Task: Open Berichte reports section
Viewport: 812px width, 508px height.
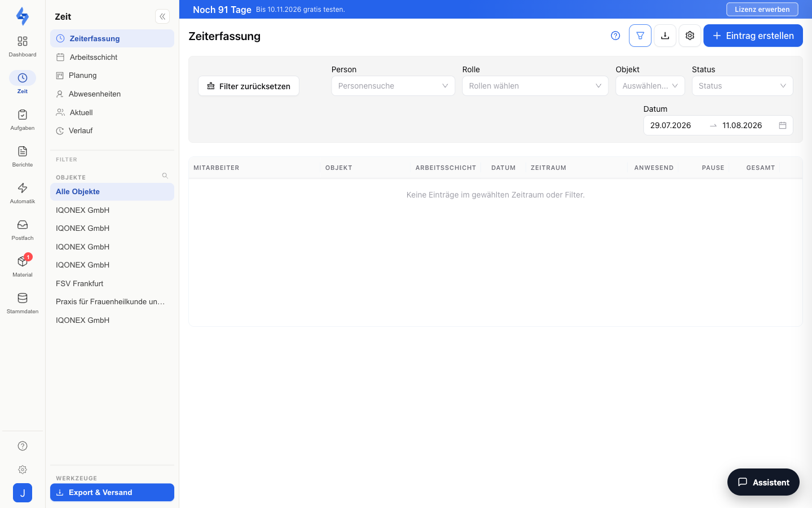Action: (x=23, y=156)
